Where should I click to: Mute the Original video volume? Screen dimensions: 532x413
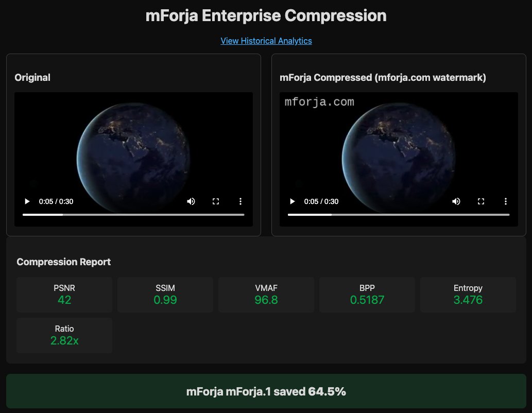pyautogui.click(x=191, y=201)
